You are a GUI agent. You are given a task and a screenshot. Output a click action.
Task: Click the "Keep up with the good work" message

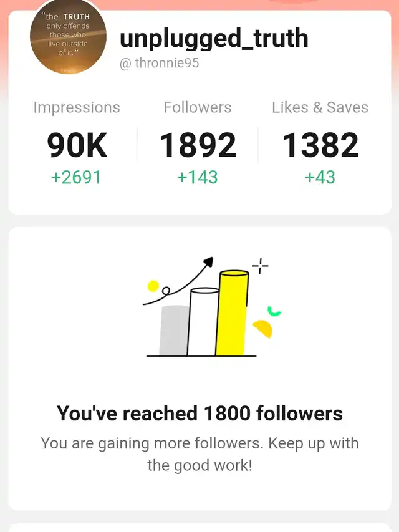click(199, 454)
